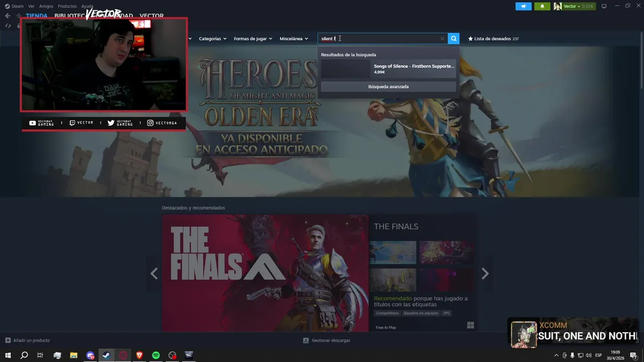
Task: Click the Twitter Vectorat Gaming overlay link
Action: click(x=120, y=123)
